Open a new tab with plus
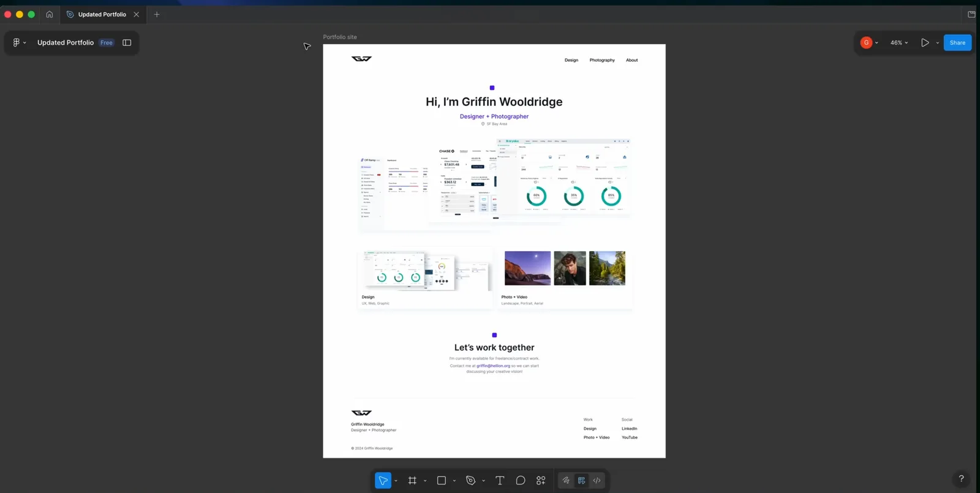The width and height of the screenshot is (980, 493). 157,14
